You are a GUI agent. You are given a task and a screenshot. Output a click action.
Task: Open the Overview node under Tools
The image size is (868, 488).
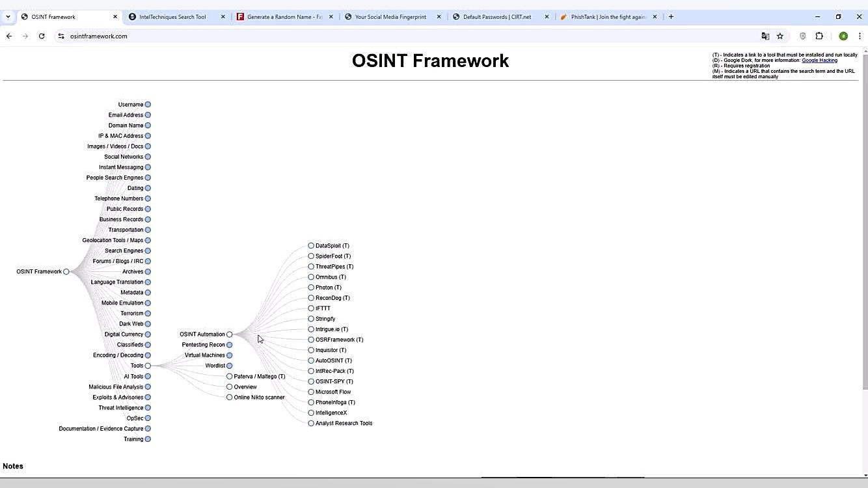pos(245,387)
